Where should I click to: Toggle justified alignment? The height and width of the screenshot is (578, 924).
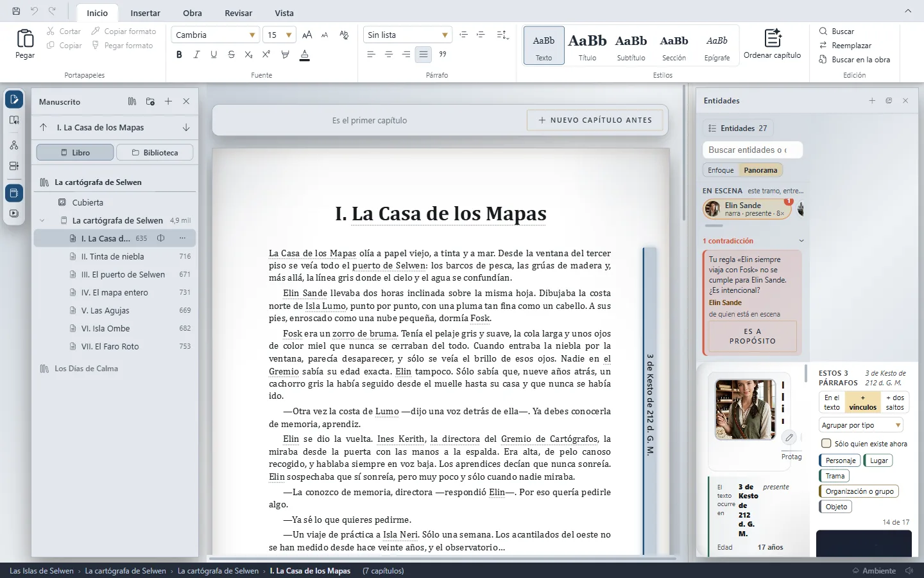[x=424, y=55]
